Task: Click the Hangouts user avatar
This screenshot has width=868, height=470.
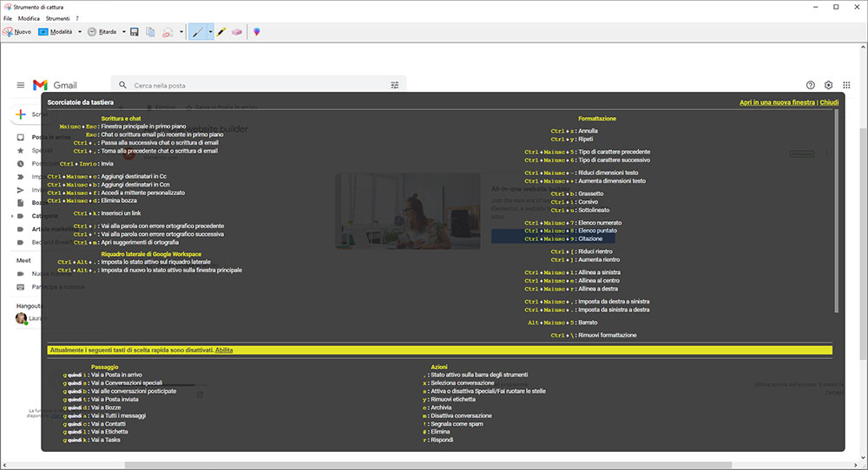Action: 21,318
